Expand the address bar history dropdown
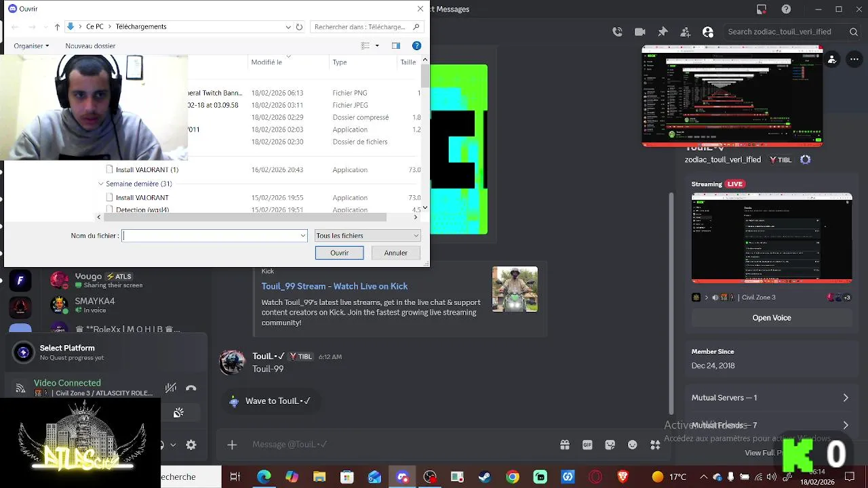Screen dimensions: 868x488 pyautogui.click(x=288, y=27)
